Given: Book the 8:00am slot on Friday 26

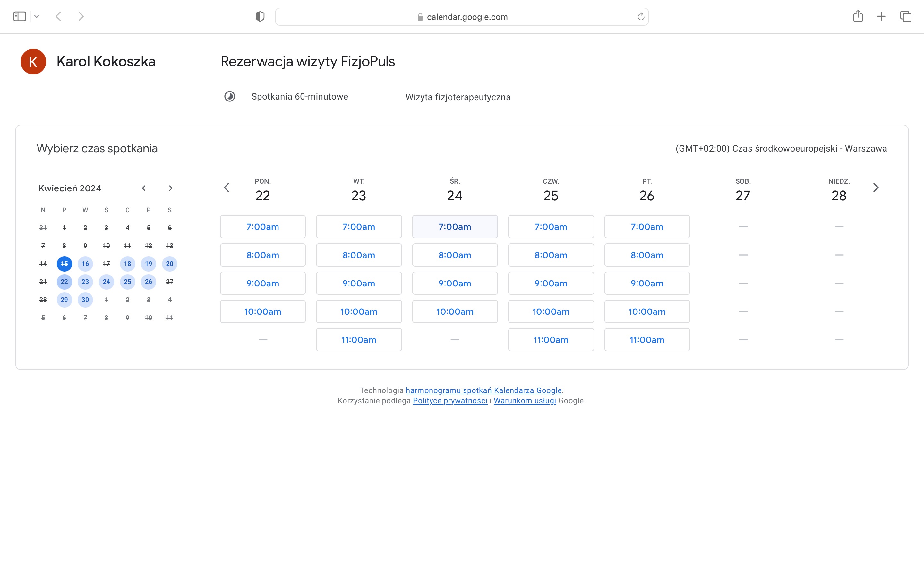Looking at the screenshot, I should click(x=647, y=255).
